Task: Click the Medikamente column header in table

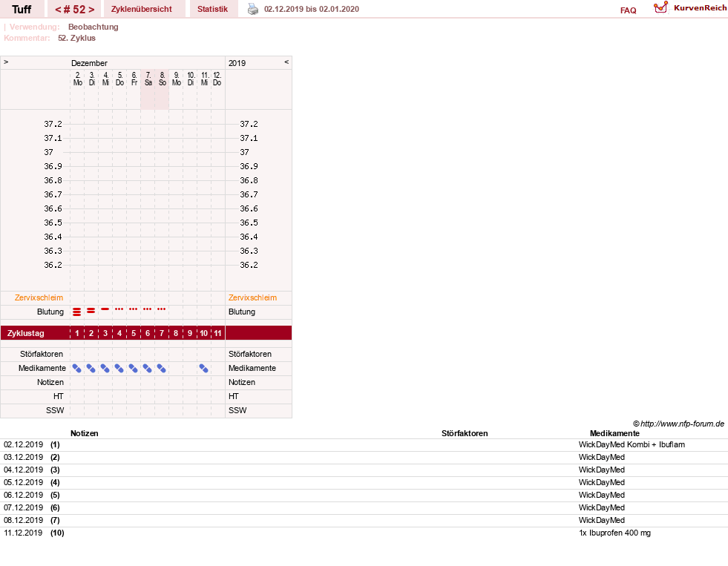Action: pyautogui.click(x=614, y=433)
